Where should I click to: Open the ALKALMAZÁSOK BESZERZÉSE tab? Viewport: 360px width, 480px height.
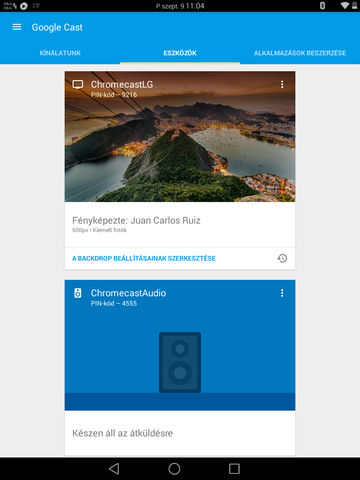click(x=300, y=53)
